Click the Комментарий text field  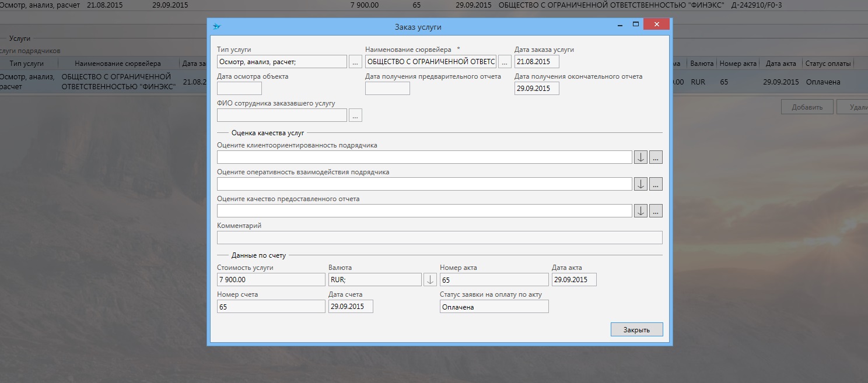(439, 237)
